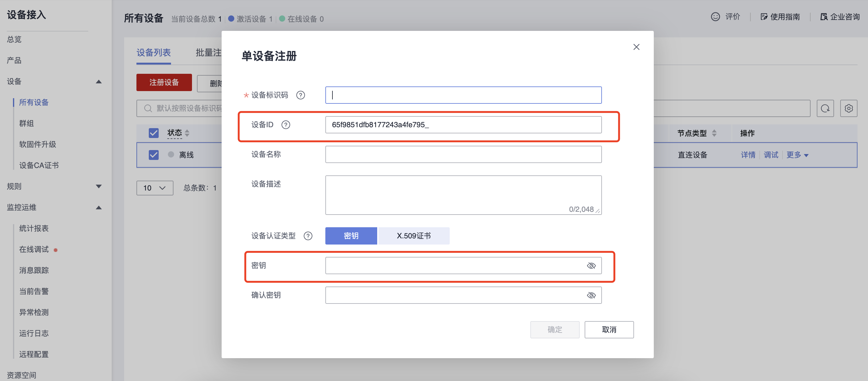Show the 密钥 field's hidden text
This screenshot has height=381, width=868.
point(591,266)
